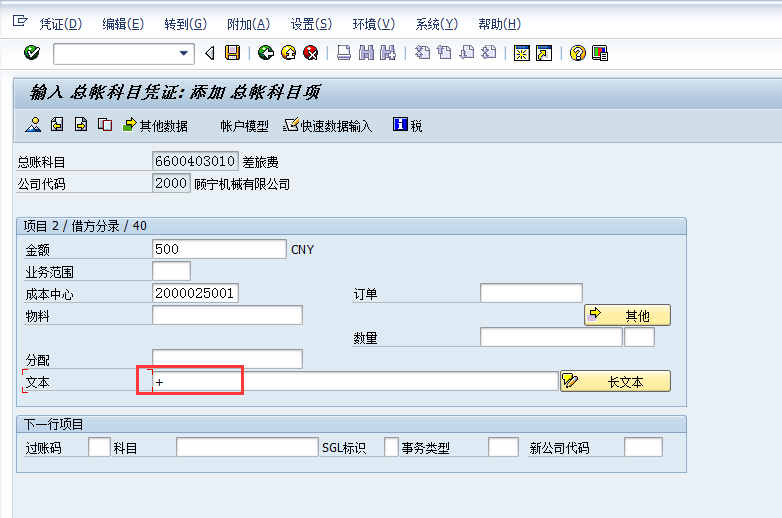Click the 金额 field containing 500
The width and height of the screenshot is (782, 518).
(219, 249)
